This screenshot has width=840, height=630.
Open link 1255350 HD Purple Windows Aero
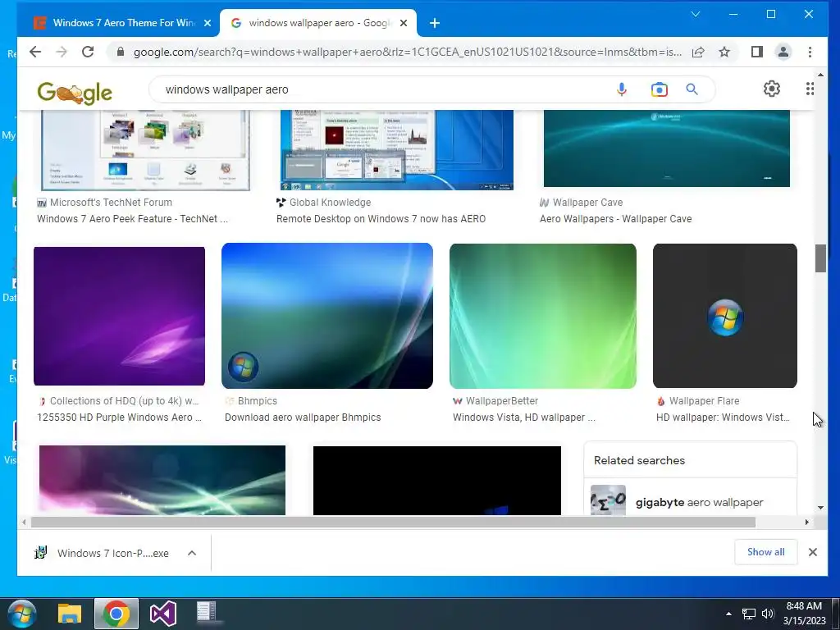coord(119,418)
